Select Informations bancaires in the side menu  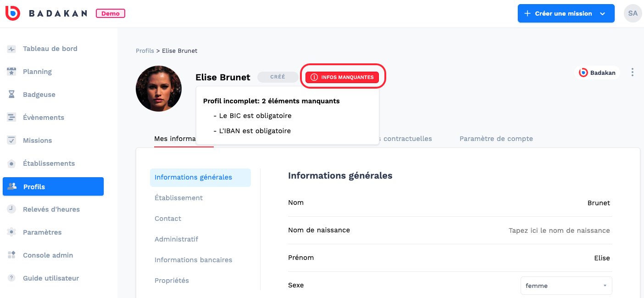[x=193, y=260]
